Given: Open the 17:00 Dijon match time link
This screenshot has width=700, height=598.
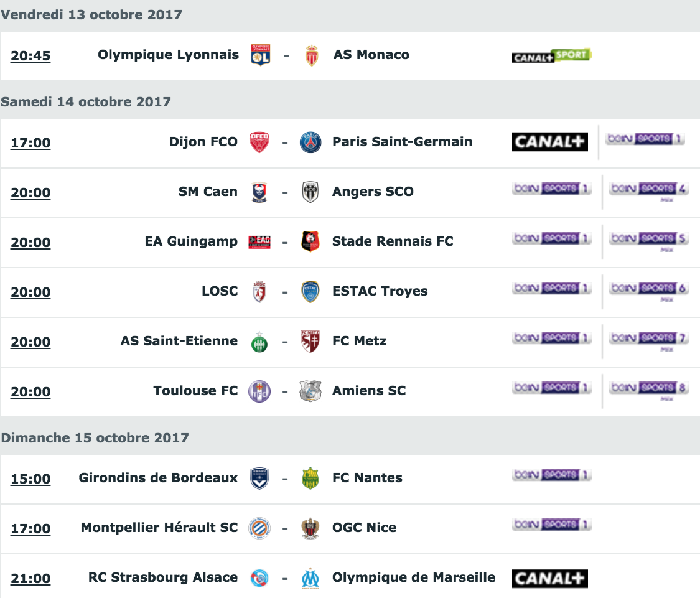Looking at the screenshot, I should 30,143.
